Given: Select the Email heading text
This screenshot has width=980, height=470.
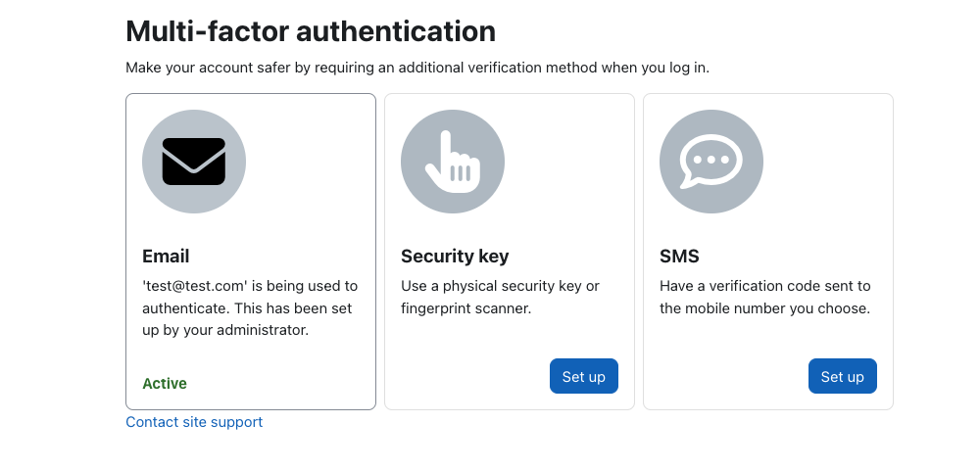Looking at the screenshot, I should [x=166, y=257].
